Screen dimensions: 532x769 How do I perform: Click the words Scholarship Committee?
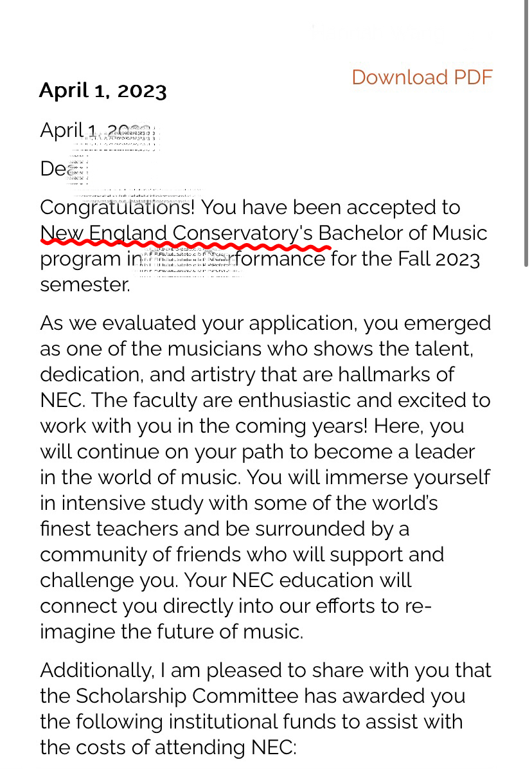(187, 696)
